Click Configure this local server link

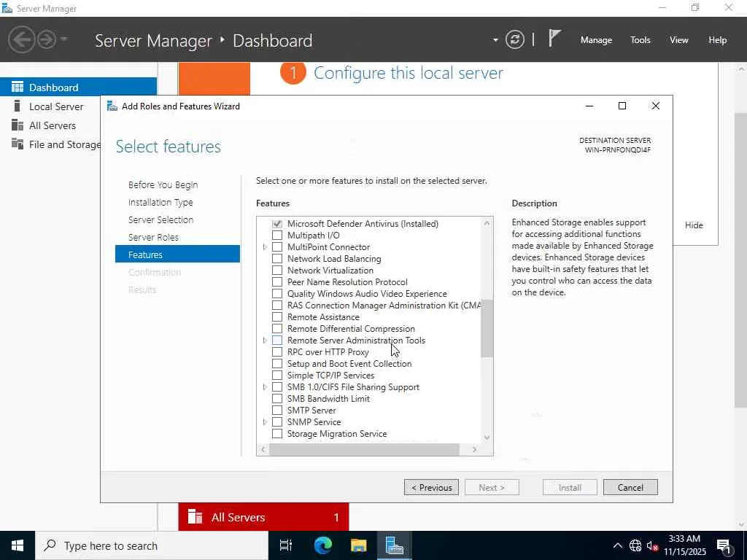pos(409,73)
